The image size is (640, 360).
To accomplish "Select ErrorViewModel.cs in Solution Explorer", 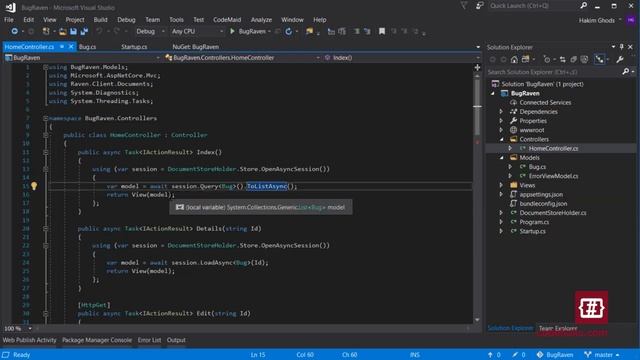I will click(x=553, y=176).
